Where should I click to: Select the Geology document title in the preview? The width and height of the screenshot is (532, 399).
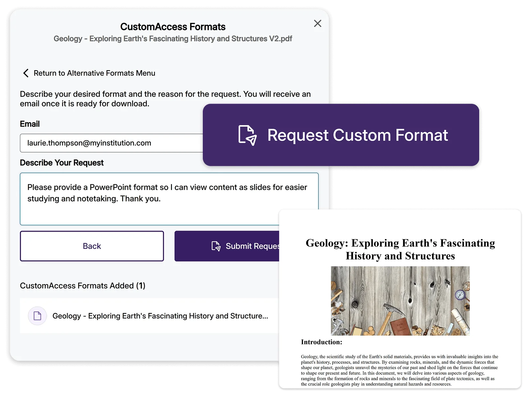click(400, 249)
